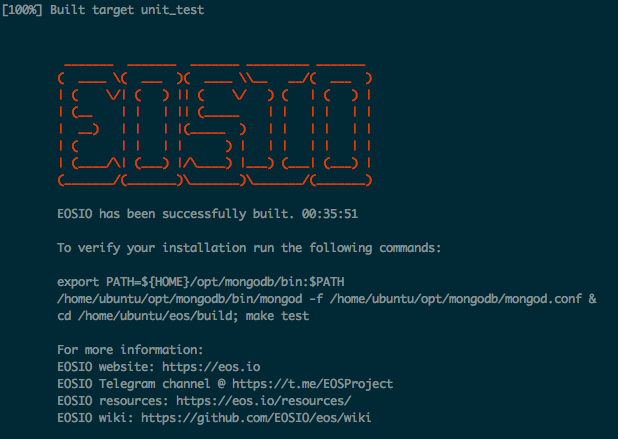Click 'Built target unit_test' text
This screenshot has width=618, height=439.
coord(127,10)
